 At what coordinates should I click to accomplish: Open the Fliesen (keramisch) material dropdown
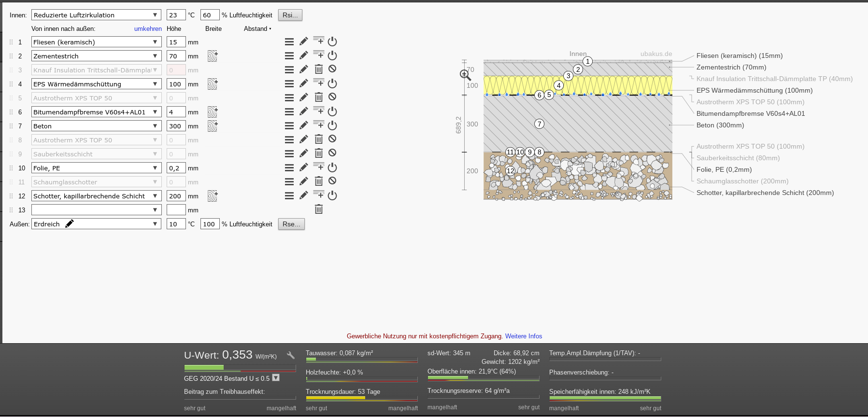97,42
